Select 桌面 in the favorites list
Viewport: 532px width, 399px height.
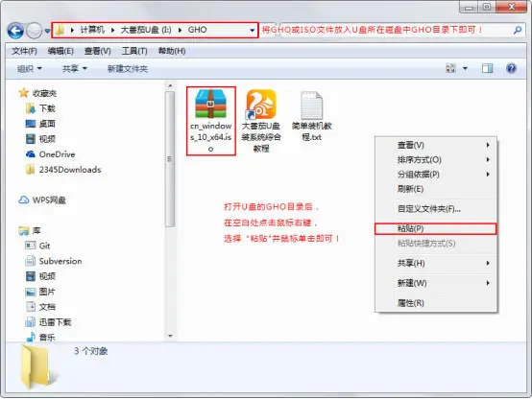[47, 124]
